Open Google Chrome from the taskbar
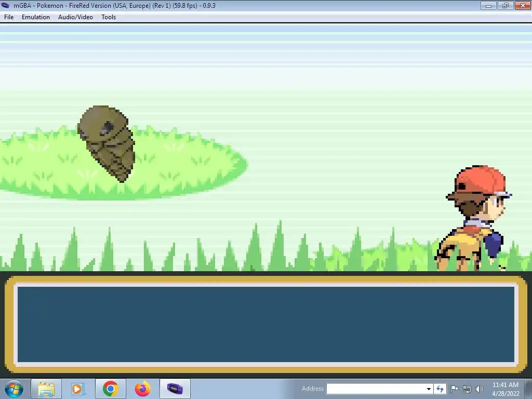The height and width of the screenshot is (399, 532). click(110, 389)
